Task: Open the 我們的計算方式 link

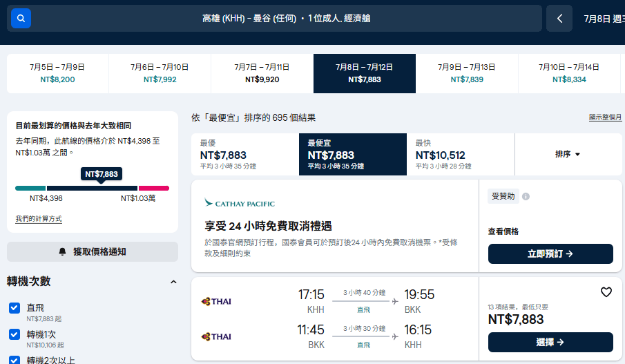Action: click(39, 218)
